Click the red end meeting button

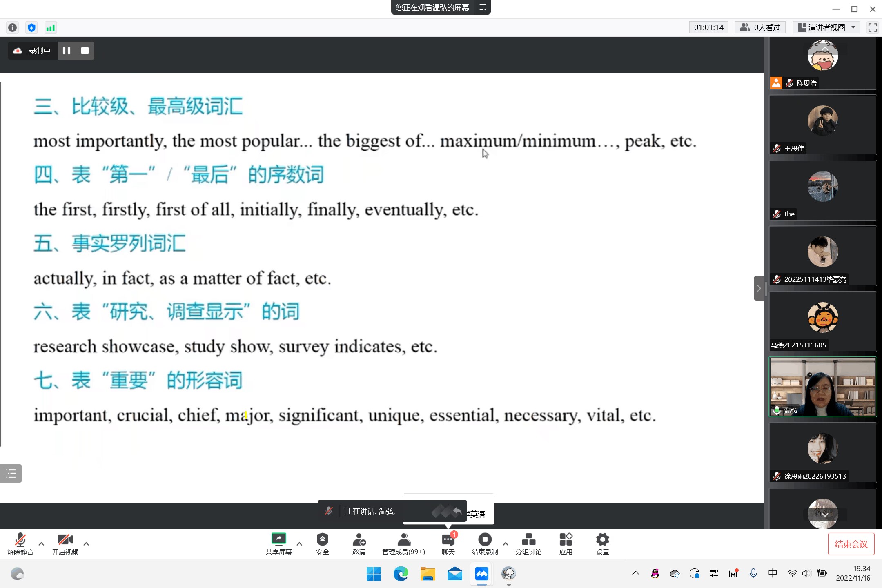(851, 544)
